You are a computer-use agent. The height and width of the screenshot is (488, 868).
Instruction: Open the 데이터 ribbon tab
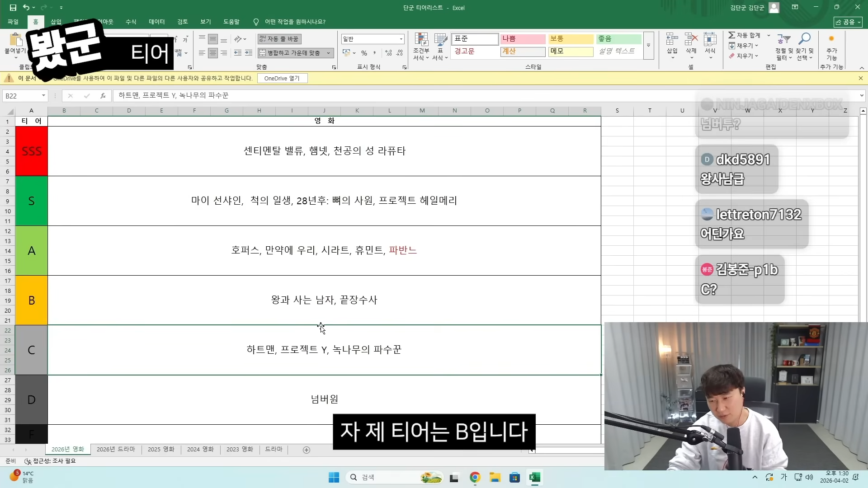157,22
